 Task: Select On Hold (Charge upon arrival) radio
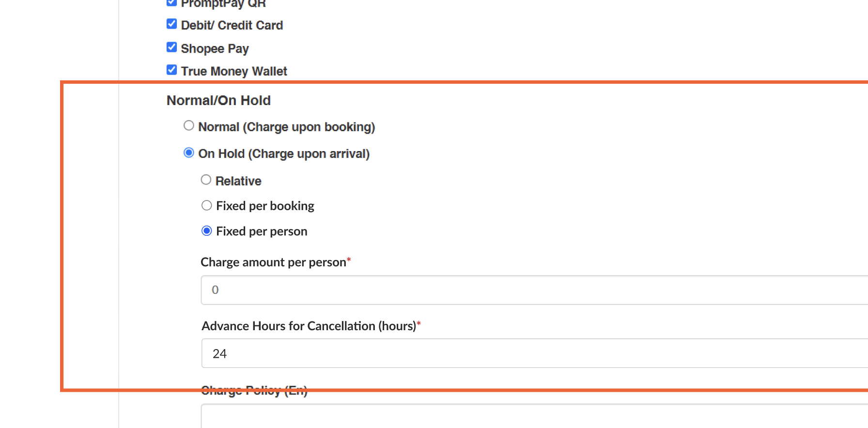tap(189, 153)
